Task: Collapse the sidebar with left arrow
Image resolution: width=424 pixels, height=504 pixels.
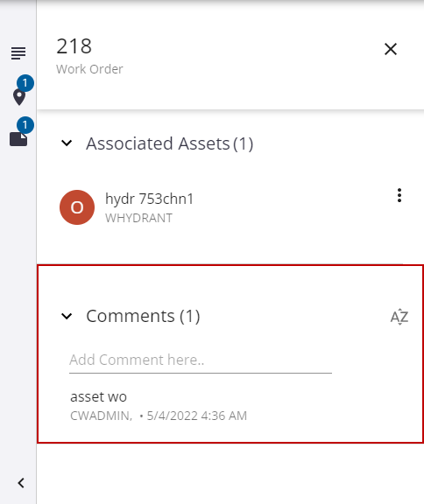Action: click(21, 483)
